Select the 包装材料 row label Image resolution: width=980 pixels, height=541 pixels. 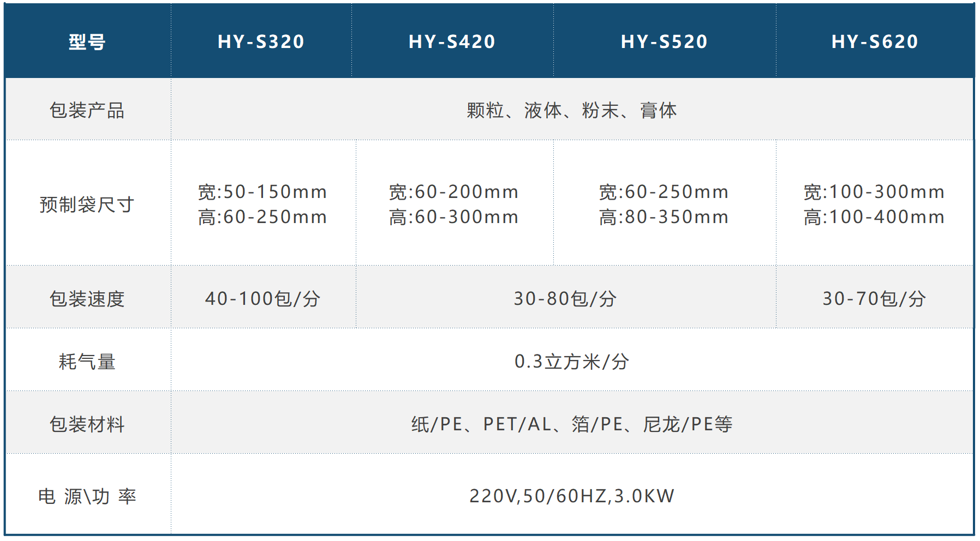pos(87,424)
